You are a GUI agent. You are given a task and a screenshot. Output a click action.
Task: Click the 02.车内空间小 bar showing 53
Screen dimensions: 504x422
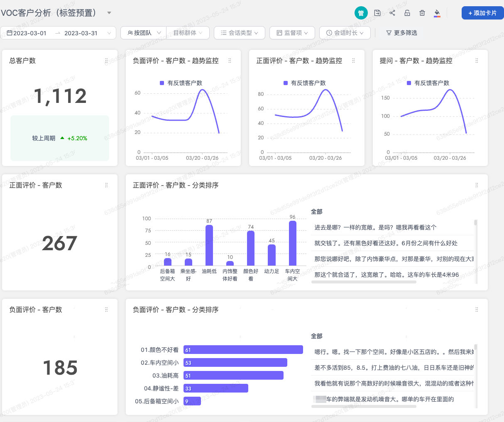point(235,363)
